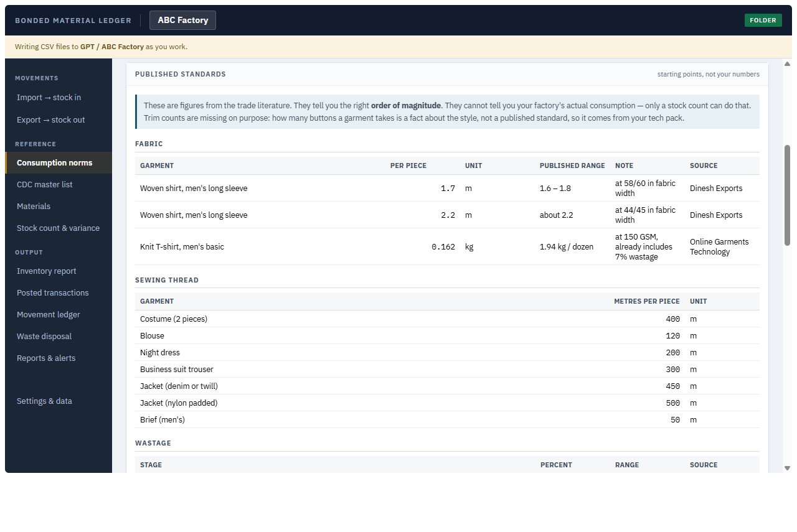Viewport: 797px width, 532px height.
Task: Click the NOTE column header
Action: [624, 166]
